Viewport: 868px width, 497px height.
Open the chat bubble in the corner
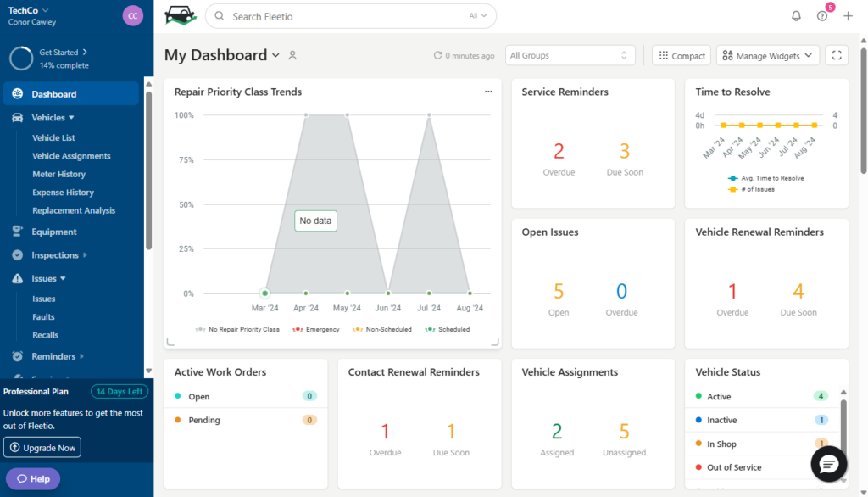[x=828, y=464]
